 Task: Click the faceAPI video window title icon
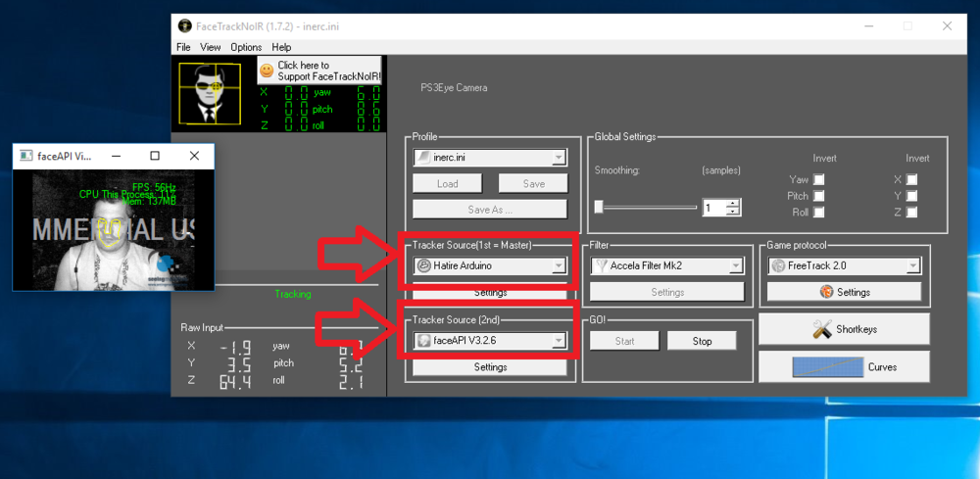pyautogui.click(x=25, y=156)
